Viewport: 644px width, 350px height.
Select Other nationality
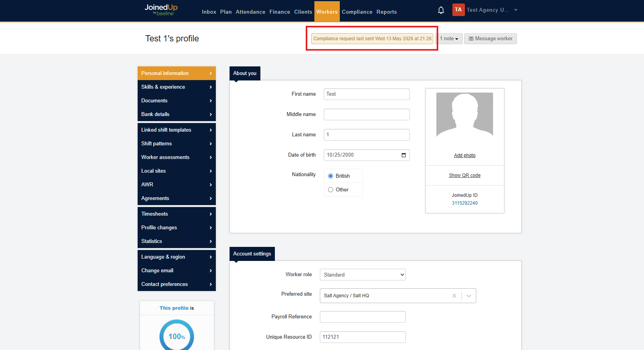330,190
